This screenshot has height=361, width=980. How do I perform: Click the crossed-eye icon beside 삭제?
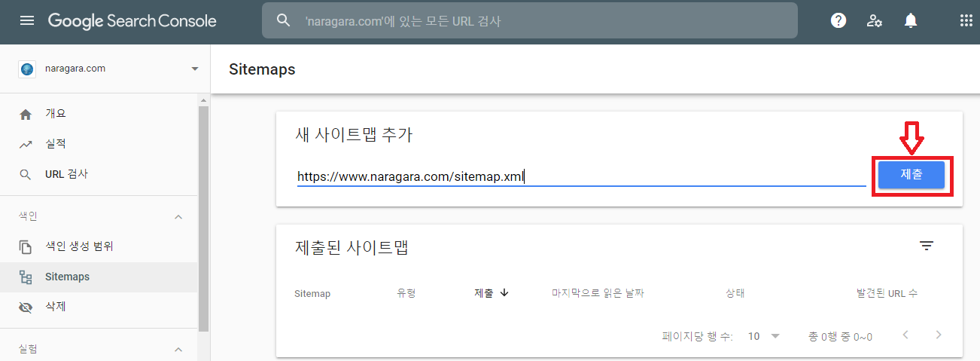[x=26, y=307]
